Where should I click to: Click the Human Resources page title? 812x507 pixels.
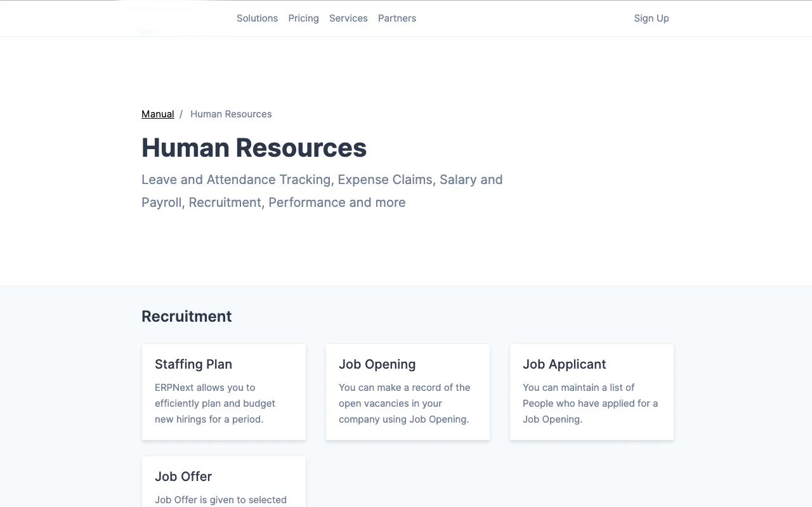pyautogui.click(x=254, y=147)
